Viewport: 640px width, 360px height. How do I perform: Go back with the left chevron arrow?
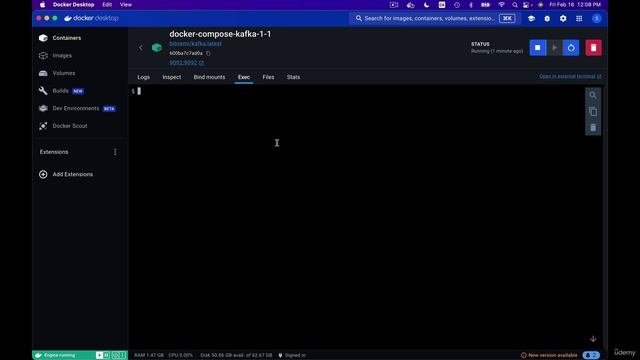click(141, 48)
